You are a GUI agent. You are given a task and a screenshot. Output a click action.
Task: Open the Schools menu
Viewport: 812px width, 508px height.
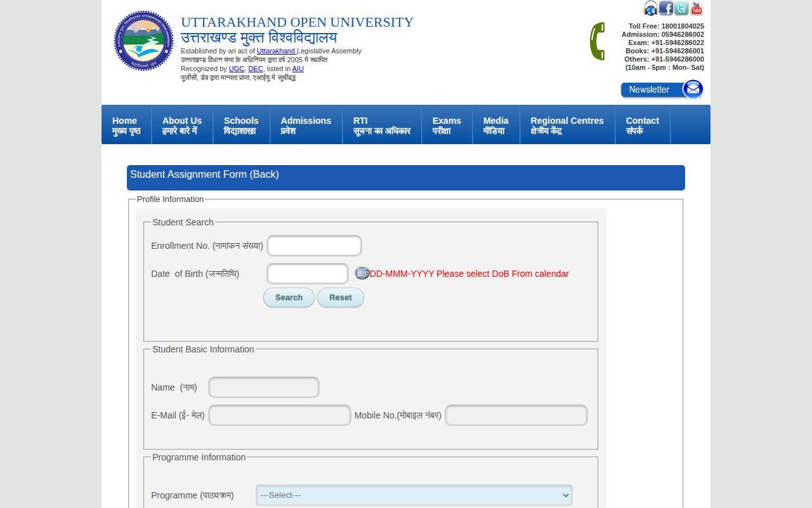pyautogui.click(x=241, y=125)
